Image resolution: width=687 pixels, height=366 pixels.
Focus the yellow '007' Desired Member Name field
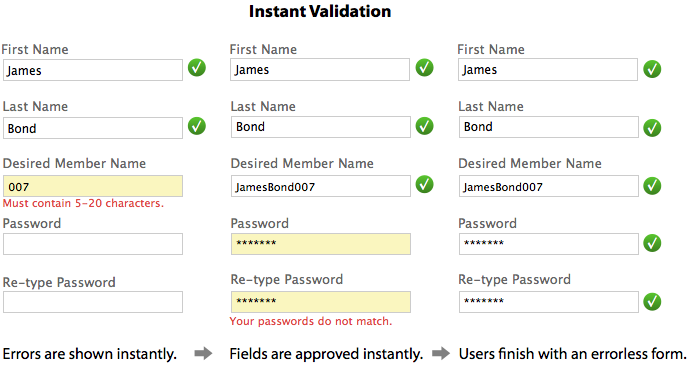[x=93, y=186]
